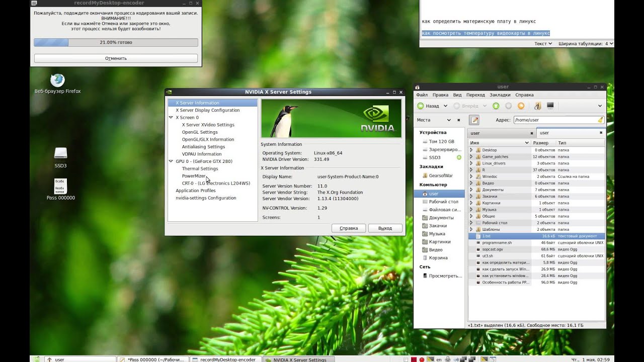The width and height of the screenshot is (644, 362).
Task: Close the Места side pane
Action: (x=458, y=120)
